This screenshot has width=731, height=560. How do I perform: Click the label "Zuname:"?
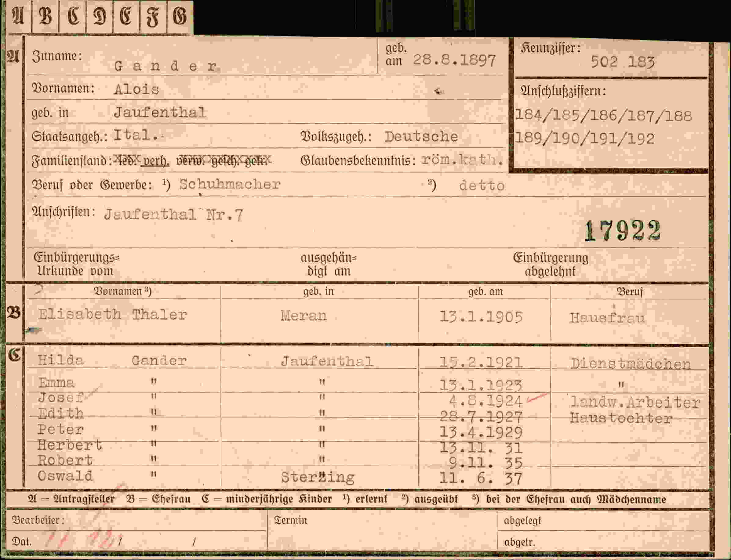coord(57,56)
